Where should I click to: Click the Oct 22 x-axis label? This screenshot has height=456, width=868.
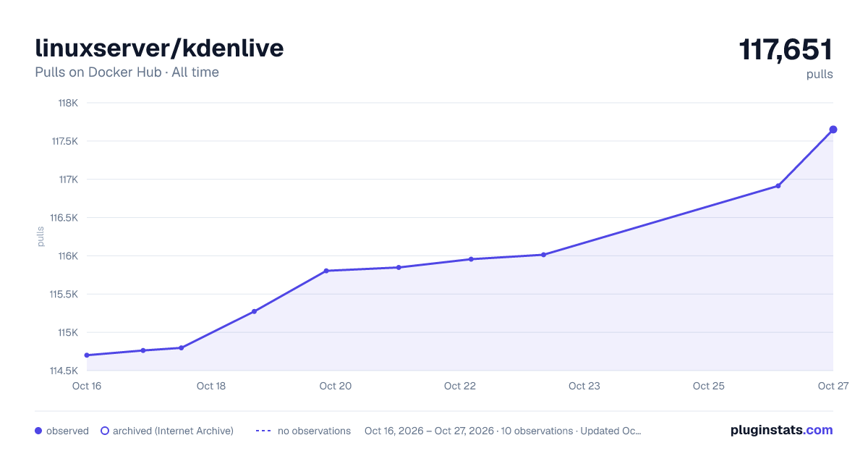click(460, 386)
